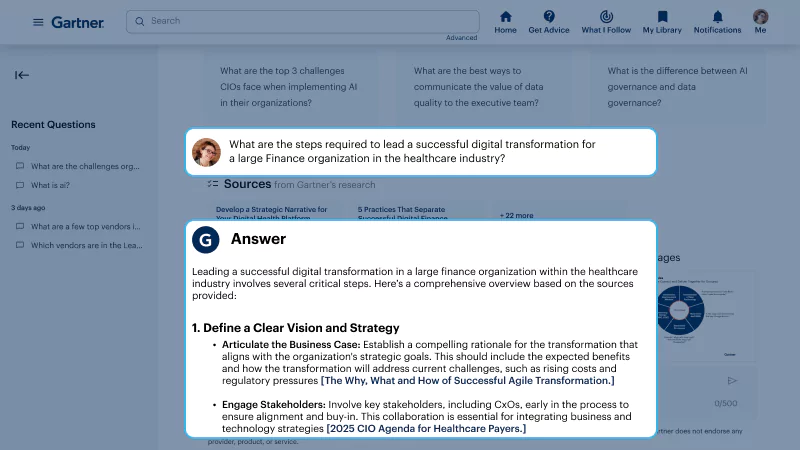Open recent question 'What are a few top vendors i...'
The height and width of the screenshot is (450, 800).
85,227
